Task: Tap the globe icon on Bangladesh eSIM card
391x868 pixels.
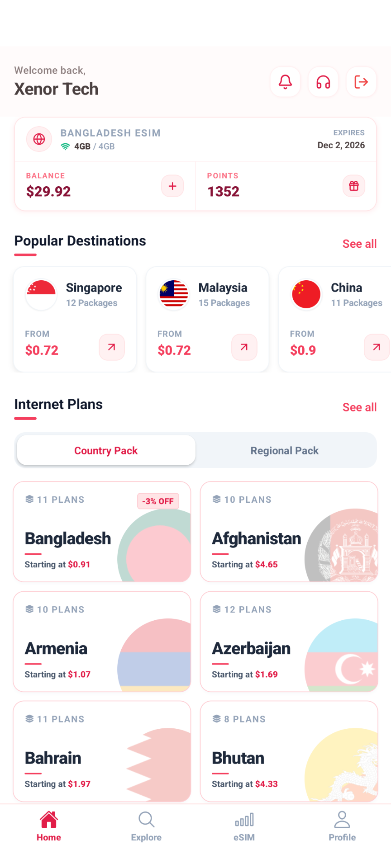Action: click(39, 139)
